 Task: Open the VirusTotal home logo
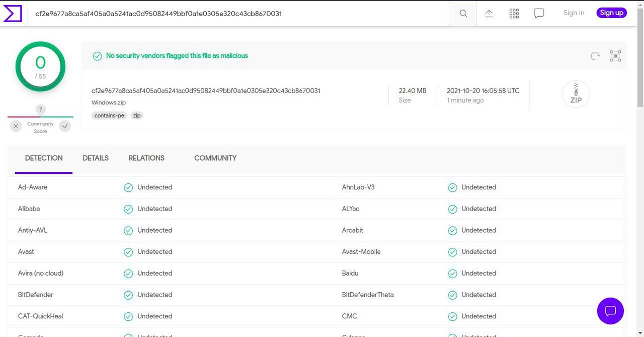tap(13, 13)
